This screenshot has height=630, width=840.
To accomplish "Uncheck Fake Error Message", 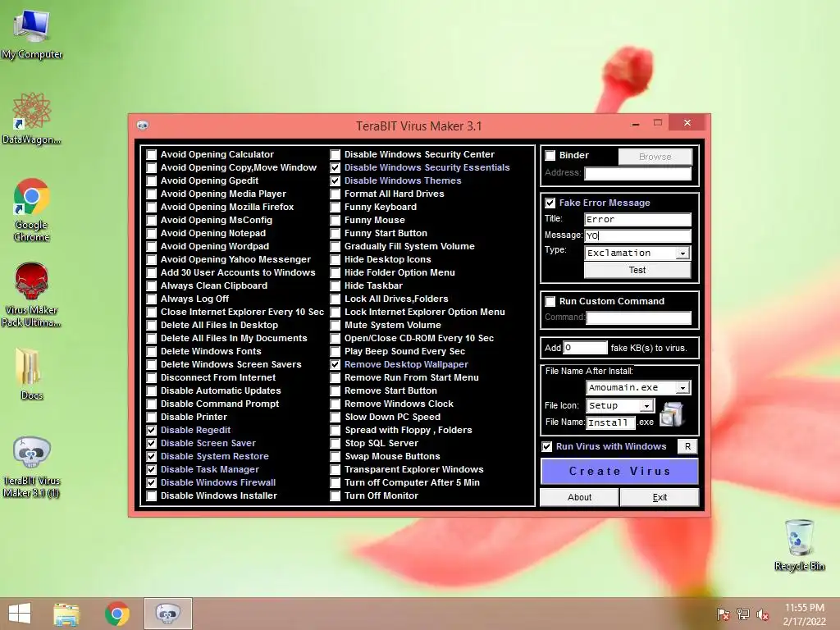I will (550, 203).
